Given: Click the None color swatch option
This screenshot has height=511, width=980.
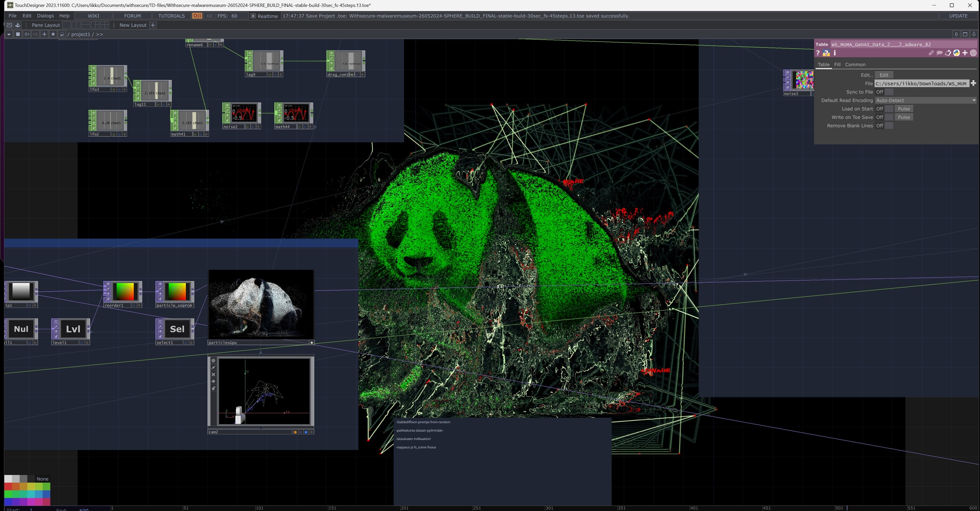Looking at the screenshot, I should pyautogui.click(x=42, y=479).
